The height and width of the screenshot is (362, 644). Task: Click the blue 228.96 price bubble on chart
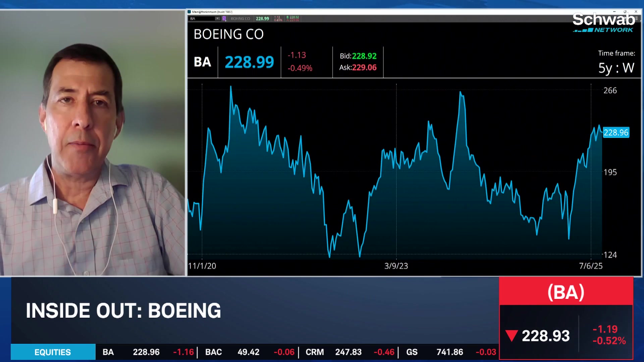tap(616, 133)
